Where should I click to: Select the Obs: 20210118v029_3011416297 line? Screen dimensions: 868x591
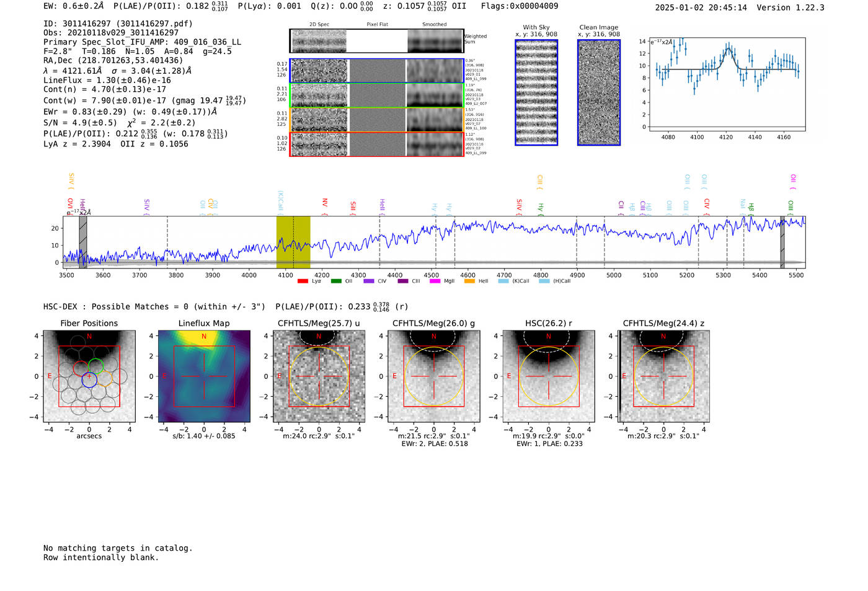(111, 33)
